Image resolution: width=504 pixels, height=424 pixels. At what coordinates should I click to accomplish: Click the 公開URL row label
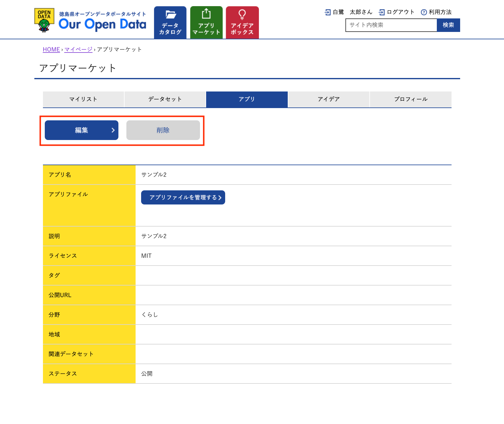(x=60, y=295)
